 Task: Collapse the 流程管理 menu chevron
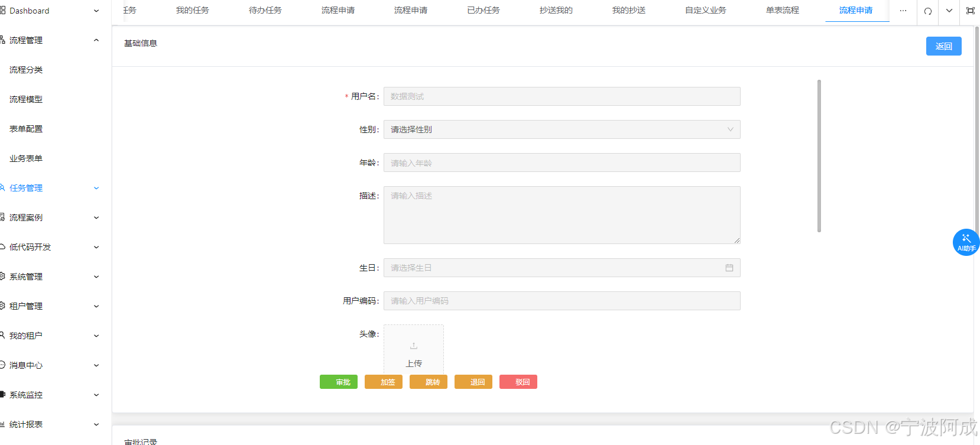(96, 40)
